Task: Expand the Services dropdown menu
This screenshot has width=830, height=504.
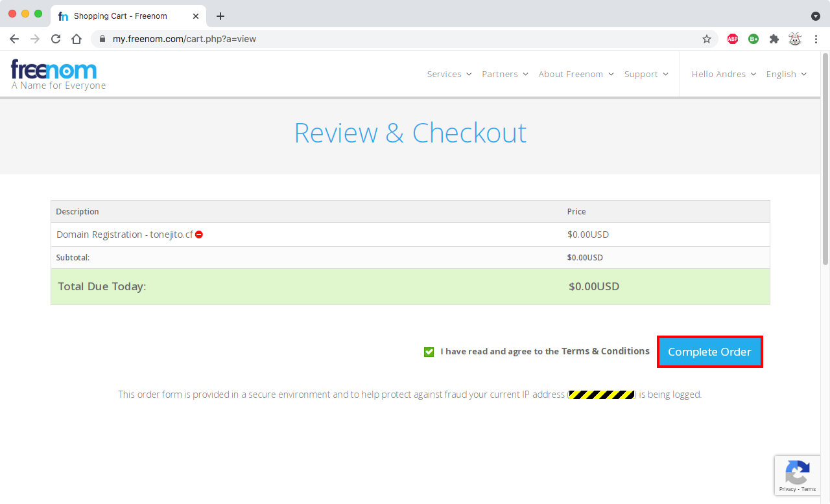Action: [449, 74]
